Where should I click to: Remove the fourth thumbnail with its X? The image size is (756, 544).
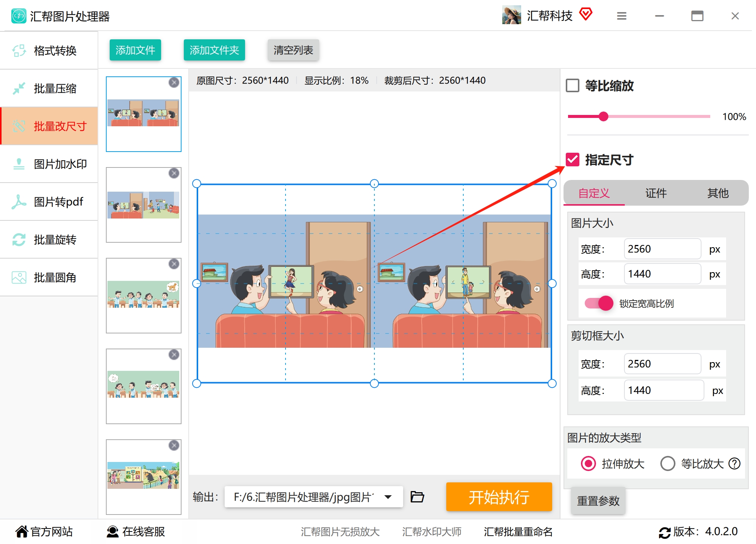point(174,355)
